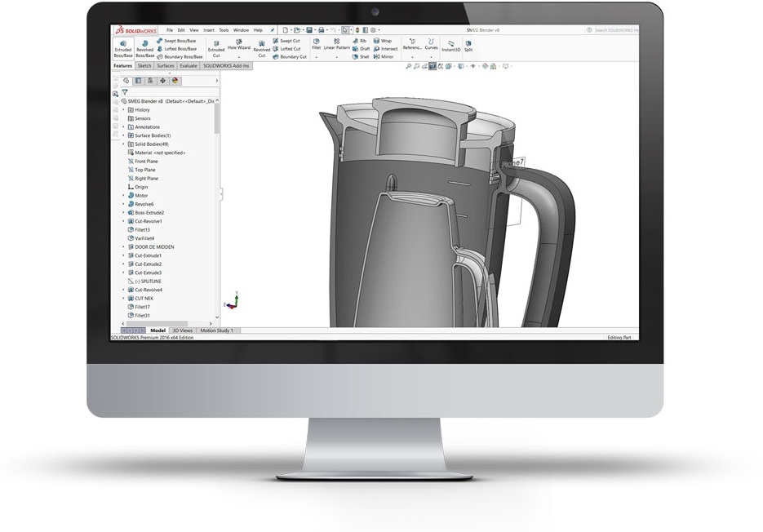Expand the DOOR DE MIDDEN feature
This screenshot has height=532, width=763.
coord(122,247)
